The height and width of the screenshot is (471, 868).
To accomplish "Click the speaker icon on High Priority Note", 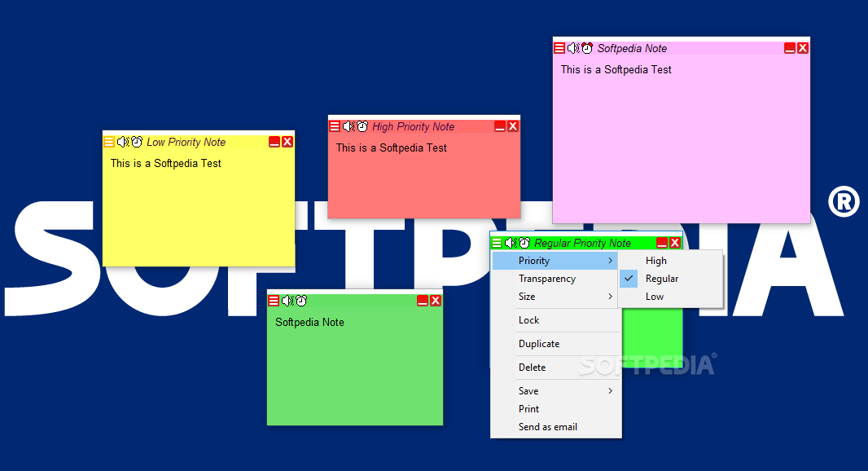I will (349, 126).
